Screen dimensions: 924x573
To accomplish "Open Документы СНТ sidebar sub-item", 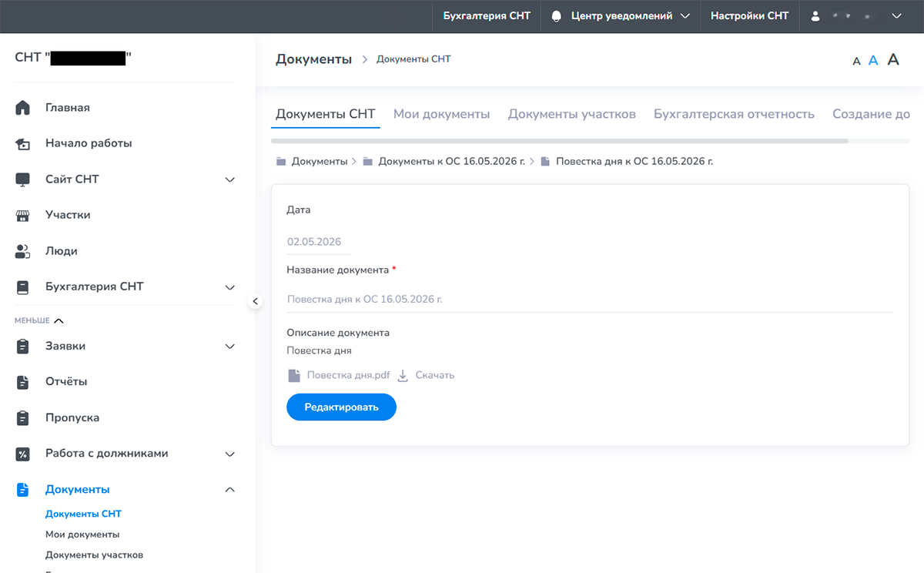I will pyautogui.click(x=83, y=514).
